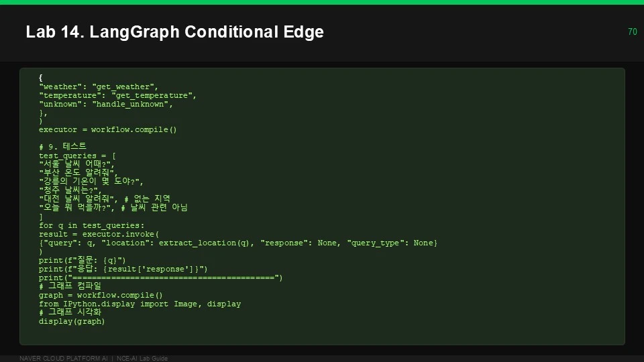Click the '# 날씨 관련 아님' comment text

(x=154, y=208)
